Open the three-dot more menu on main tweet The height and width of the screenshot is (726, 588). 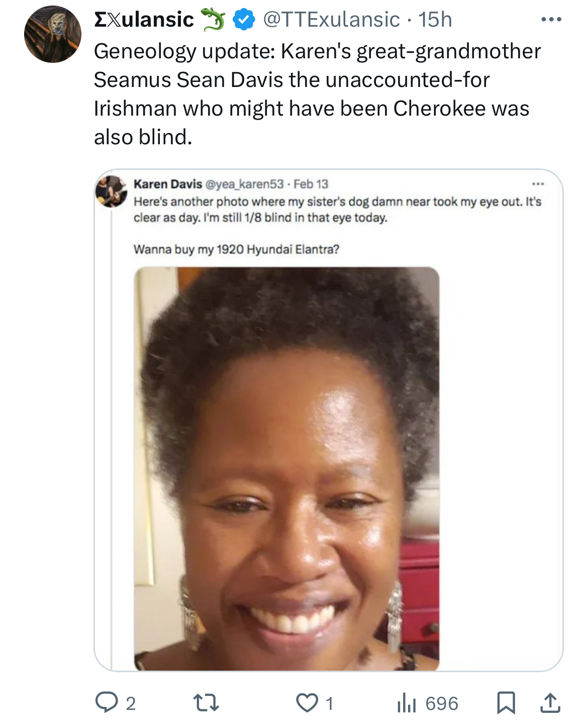coord(551,20)
